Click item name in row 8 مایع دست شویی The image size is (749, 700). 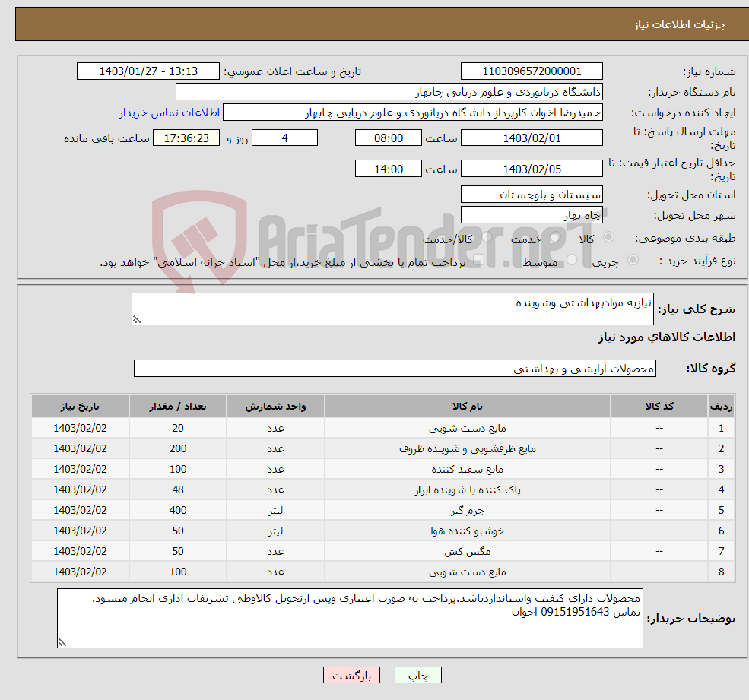point(467,572)
